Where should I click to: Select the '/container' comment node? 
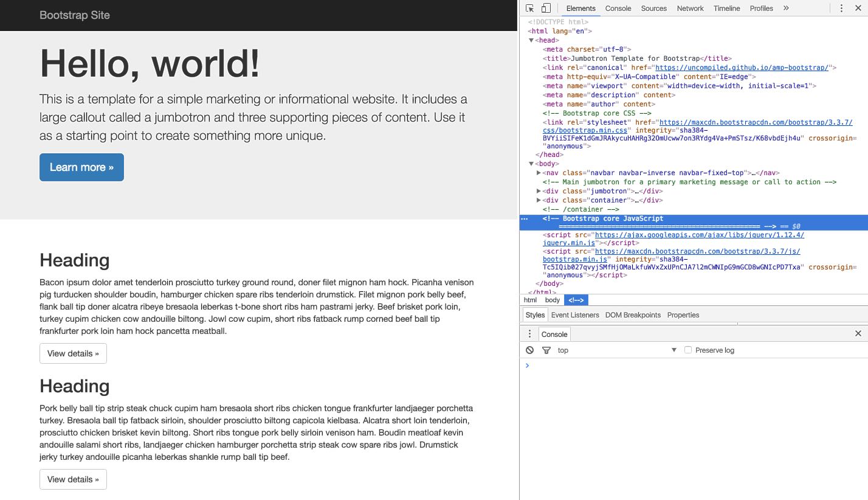click(581, 209)
